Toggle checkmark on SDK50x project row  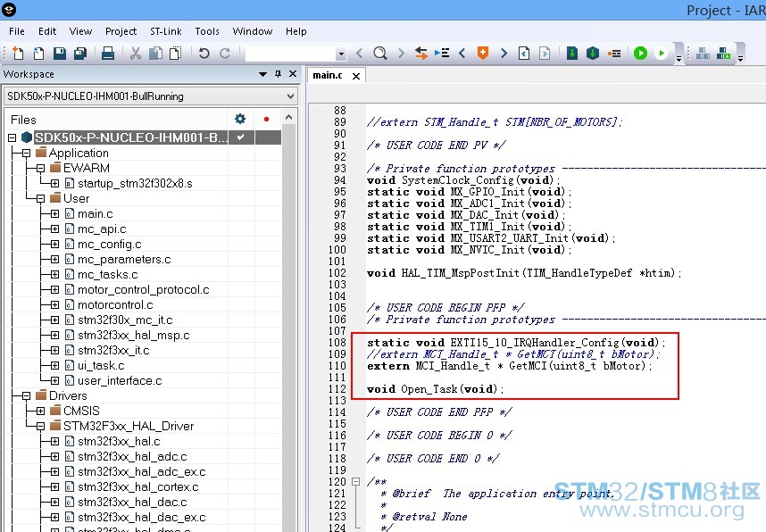pyautogui.click(x=240, y=137)
